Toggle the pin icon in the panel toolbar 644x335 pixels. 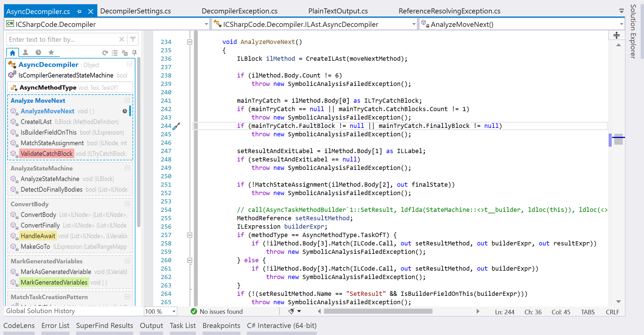[x=135, y=53]
